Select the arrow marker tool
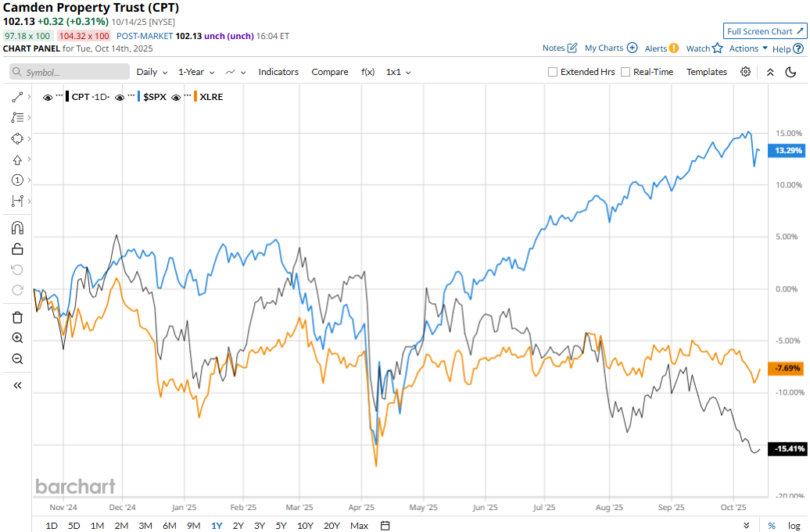Image resolution: width=810 pixels, height=532 pixels. pos(17,159)
